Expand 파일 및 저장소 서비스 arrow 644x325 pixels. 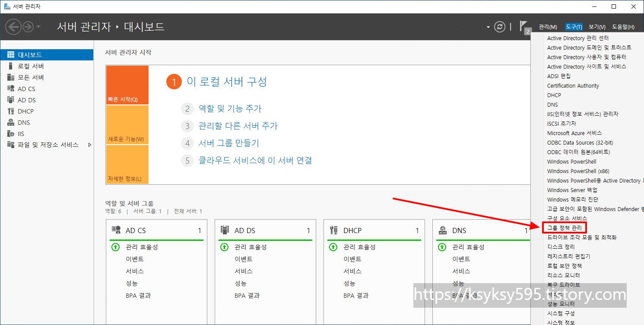[x=89, y=145]
